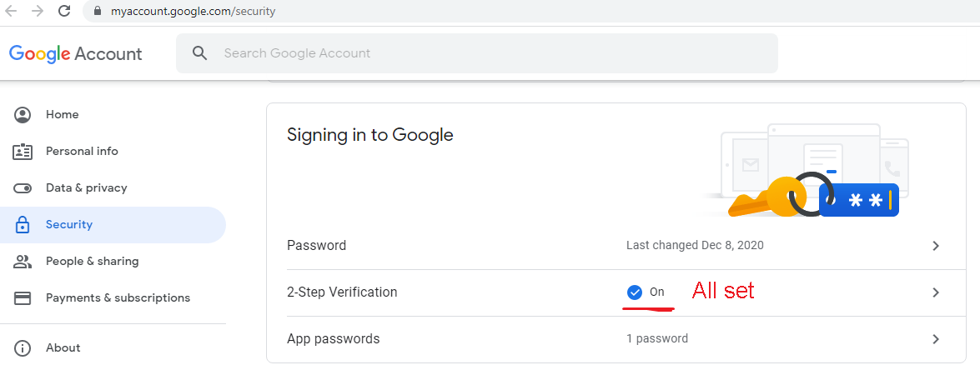This screenshot has height=375, width=980.
Task: Click the Home person icon in sidebar
Action: pyautogui.click(x=23, y=115)
